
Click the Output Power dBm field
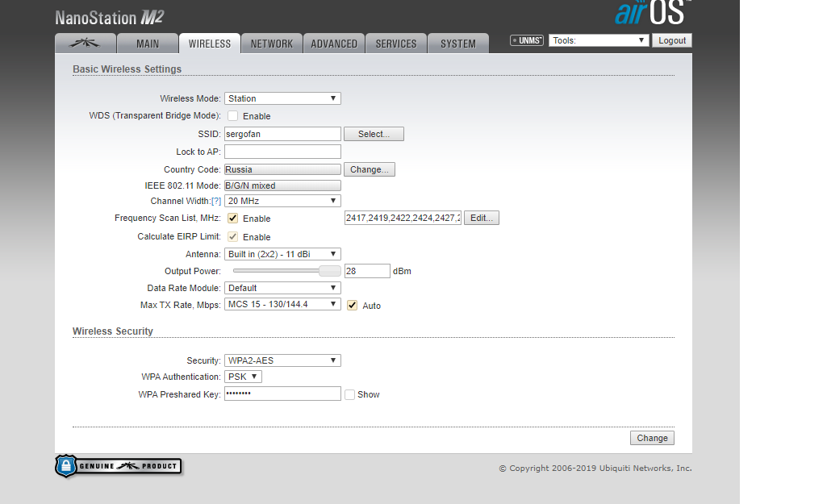coord(367,271)
